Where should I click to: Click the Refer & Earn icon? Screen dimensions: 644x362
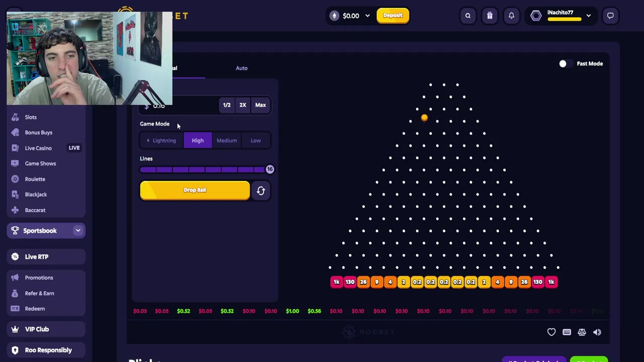point(15,293)
